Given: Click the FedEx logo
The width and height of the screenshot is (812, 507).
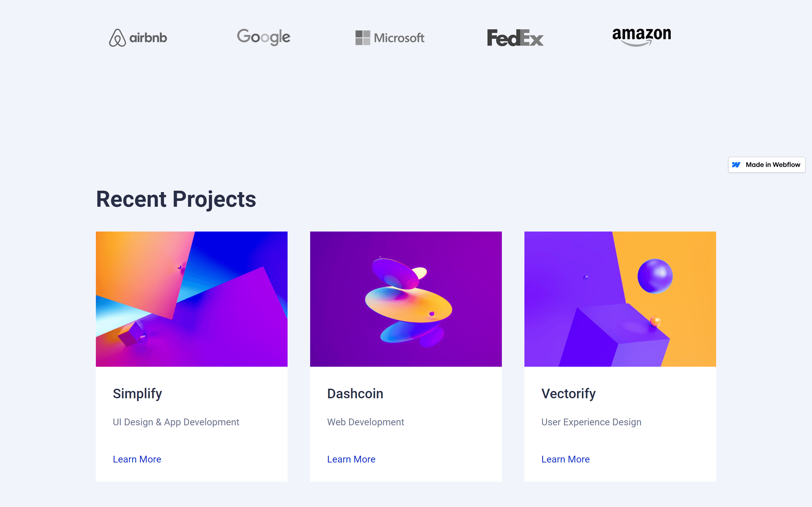Looking at the screenshot, I should tap(515, 37).
